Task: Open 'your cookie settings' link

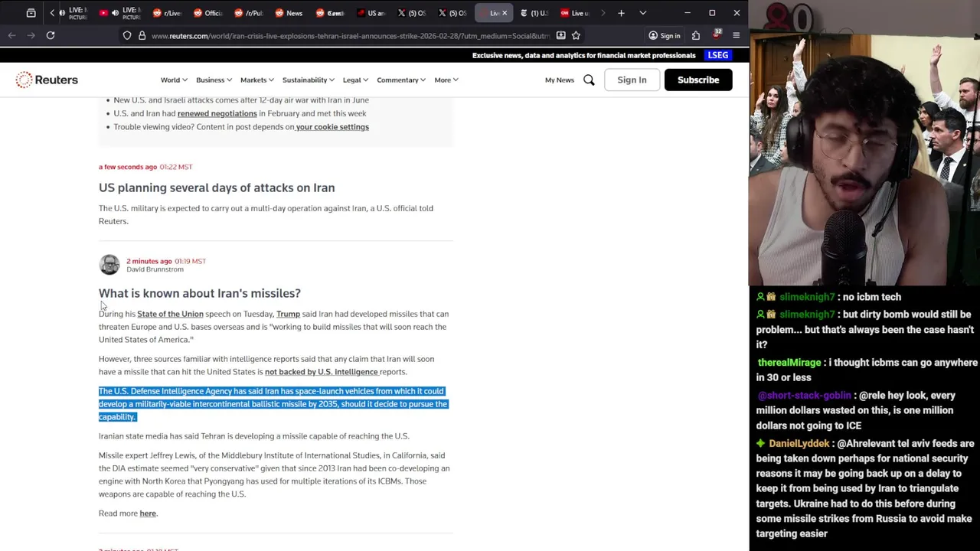Action: point(332,127)
